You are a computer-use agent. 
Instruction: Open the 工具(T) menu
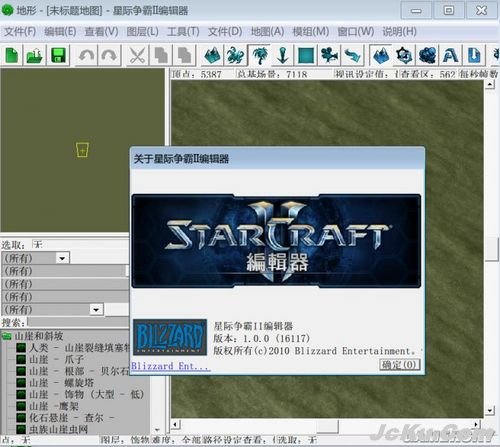(x=183, y=32)
